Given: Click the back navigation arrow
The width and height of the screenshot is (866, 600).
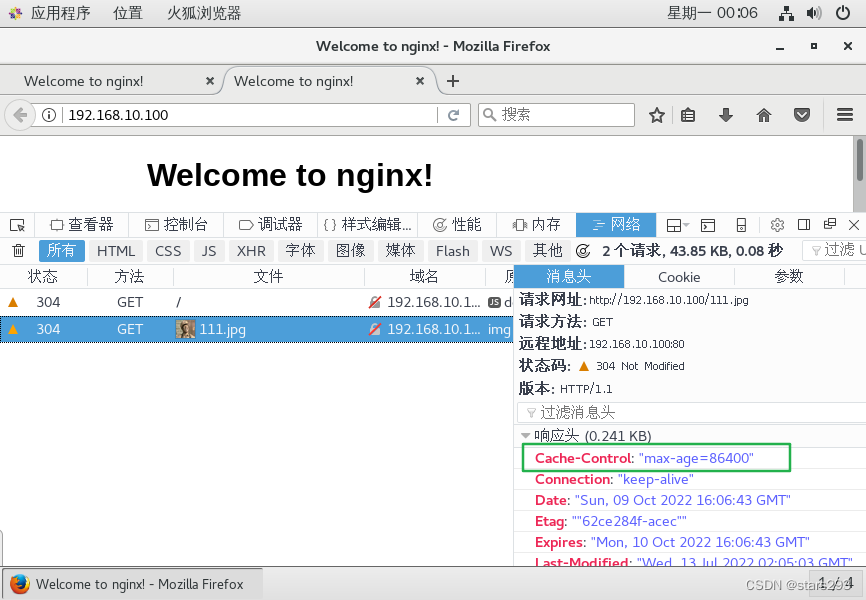Looking at the screenshot, I should point(20,115).
